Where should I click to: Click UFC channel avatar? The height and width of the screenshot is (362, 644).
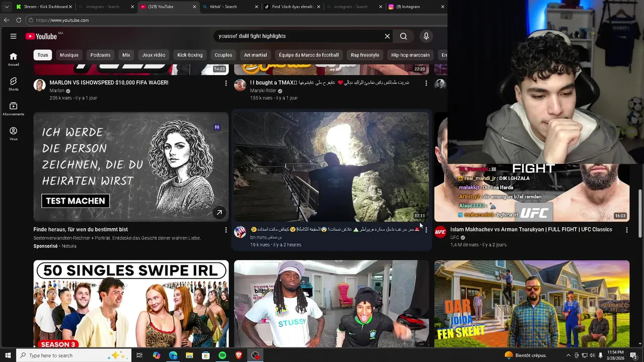(x=440, y=232)
